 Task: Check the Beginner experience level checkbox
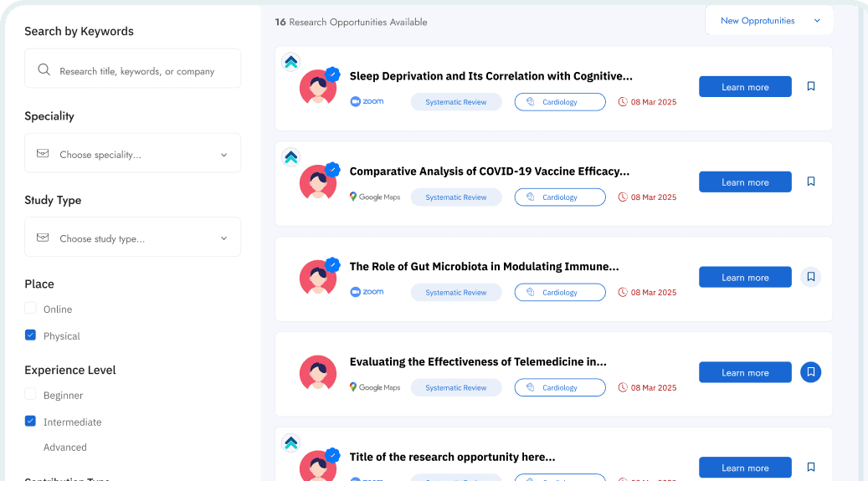[31, 395]
